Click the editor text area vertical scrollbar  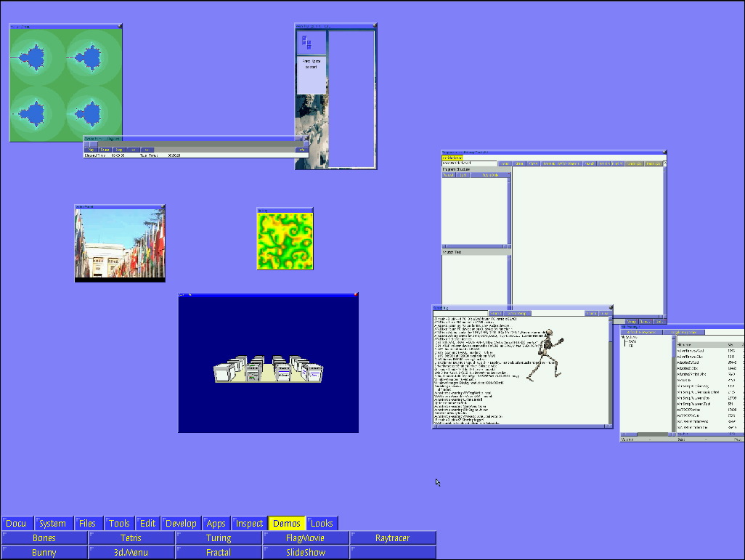click(x=664, y=240)
